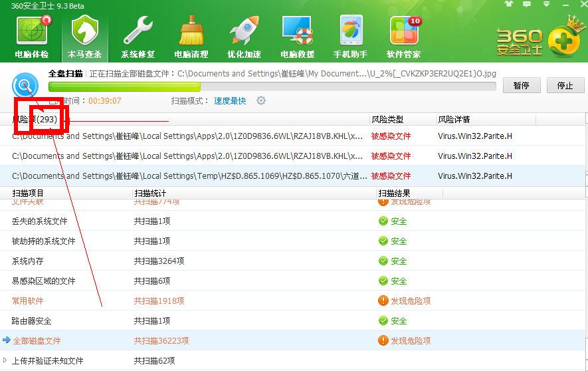Select the 路由器安全 row
Image resolution: width=588 pixels, height=371 pixels.
tap(292, 320)
